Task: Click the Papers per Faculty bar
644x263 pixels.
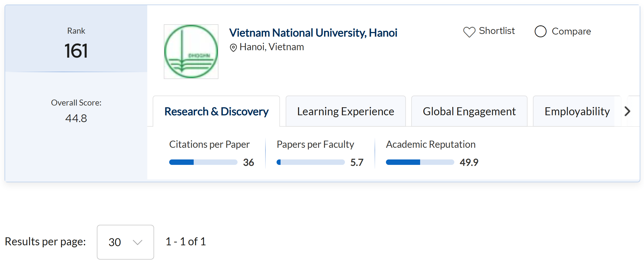Action: pyautogui.click(x=310, y=162)
